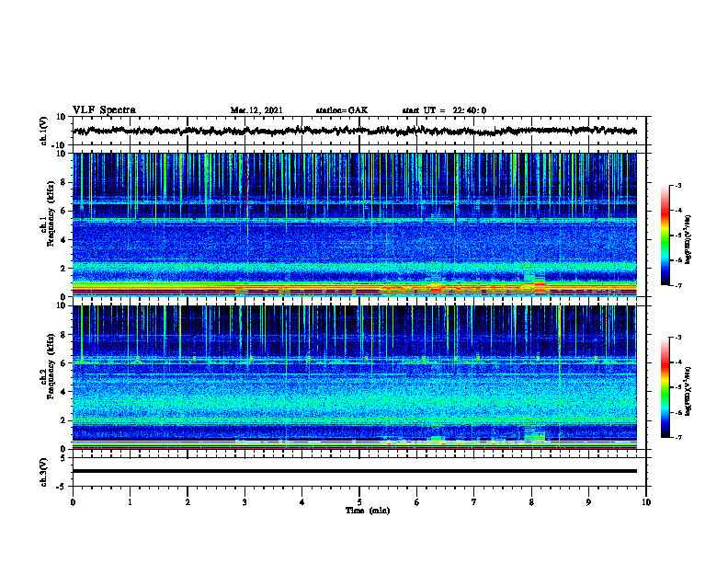Click time axis tick label "6"
728x563 pixels.
417,502
